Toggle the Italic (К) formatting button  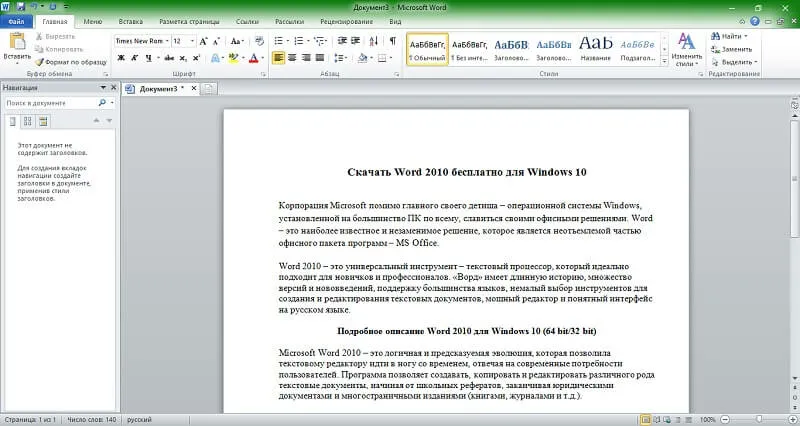tap(135, 58)
